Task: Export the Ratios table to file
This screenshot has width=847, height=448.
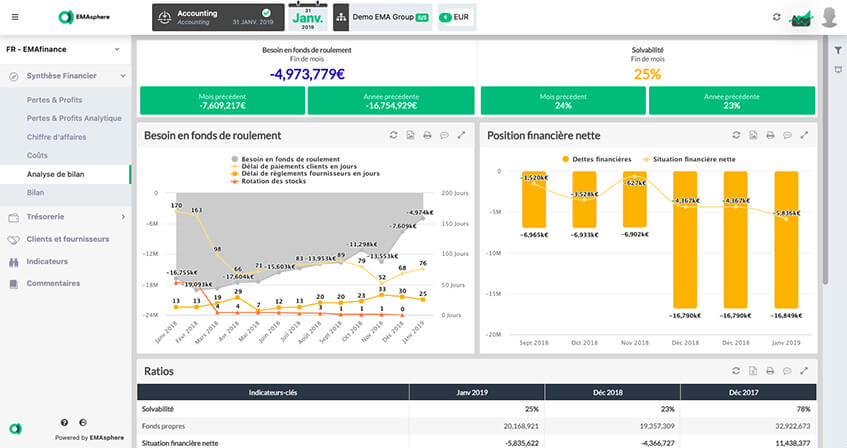Action: click(752, 371)
